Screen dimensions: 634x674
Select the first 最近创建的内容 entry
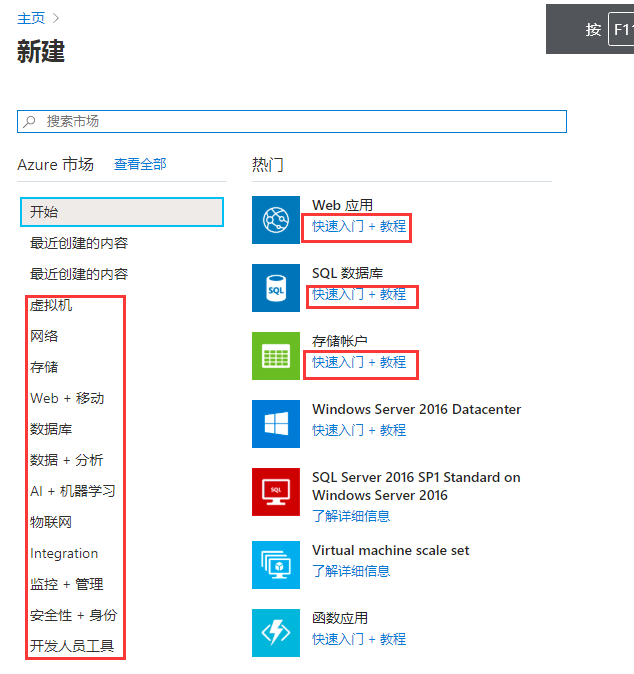79,243
